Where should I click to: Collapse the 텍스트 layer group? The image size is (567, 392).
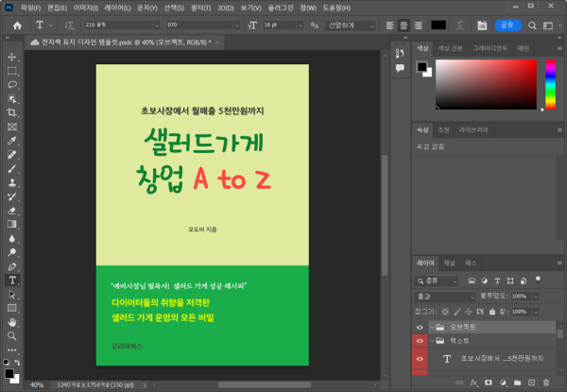click(x=434, y=342)
